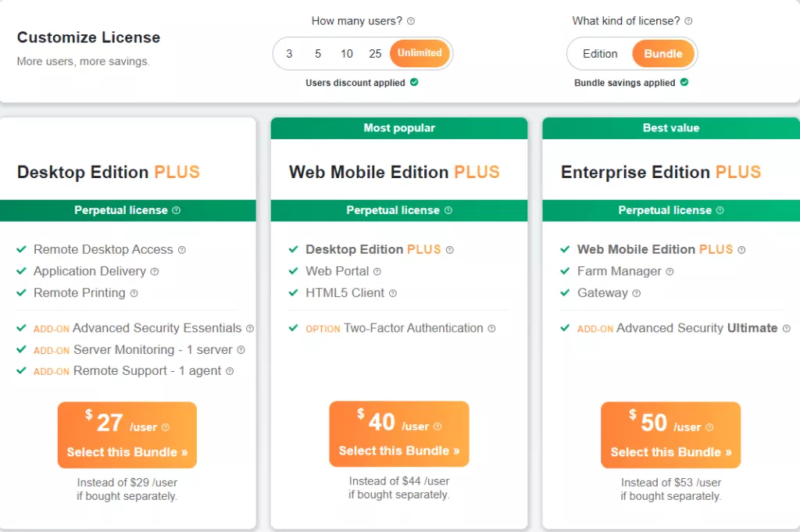Screen dimensions: 800x532
Task: Click 'Select this Bundle' on Enterprise Edition PLUS
Action: (670, 451)
